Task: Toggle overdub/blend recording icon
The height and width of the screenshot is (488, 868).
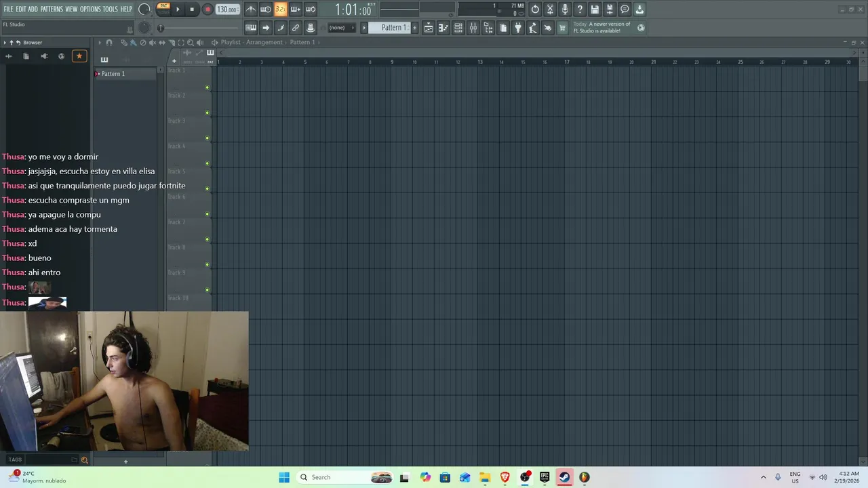Action: [295, 9]
